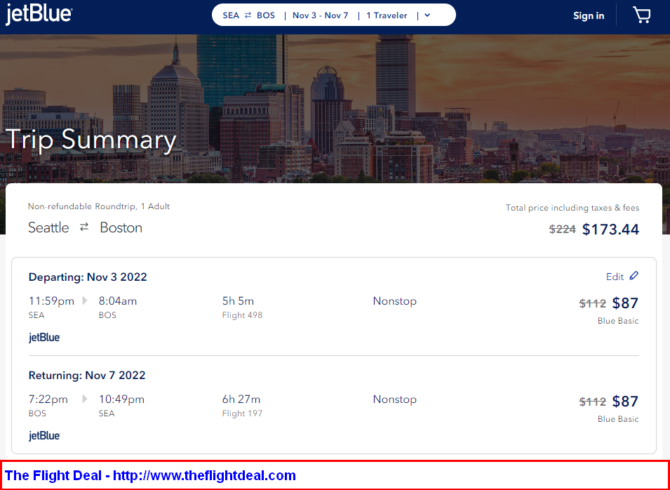Click the jetBlue logo under the departing flight
This screenshot has width=670, height=490.
44,337
